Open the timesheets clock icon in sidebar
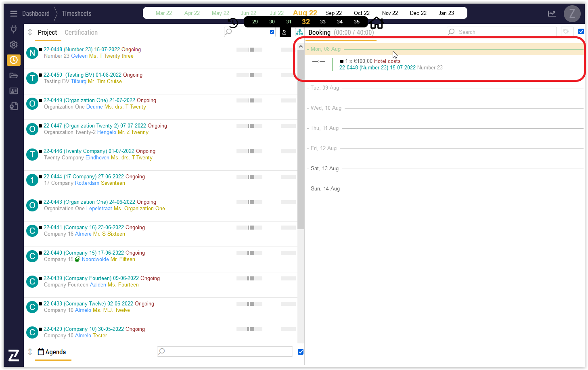 [x=14, y=60]
